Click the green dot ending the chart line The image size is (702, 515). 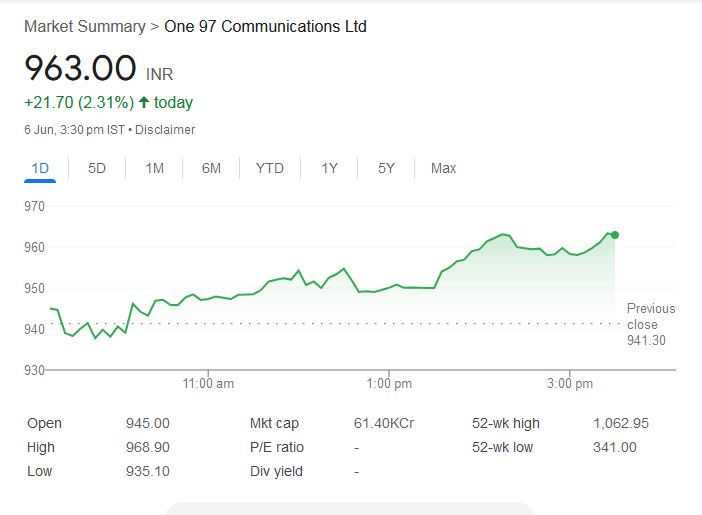click(615, 235)
